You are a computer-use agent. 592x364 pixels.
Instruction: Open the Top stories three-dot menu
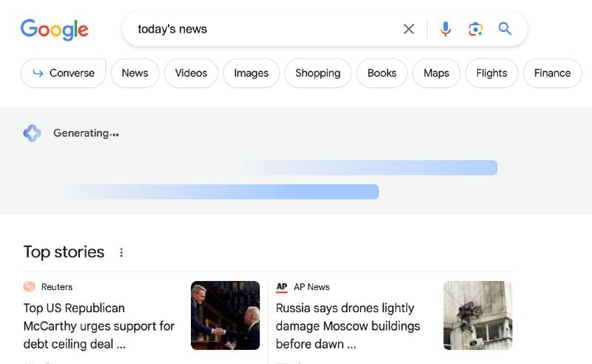pos(121,252)
